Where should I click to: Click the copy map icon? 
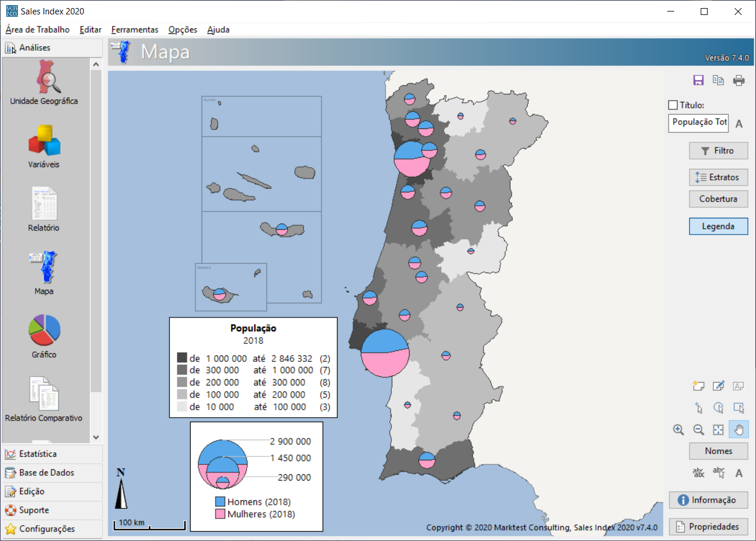(718, 81)
